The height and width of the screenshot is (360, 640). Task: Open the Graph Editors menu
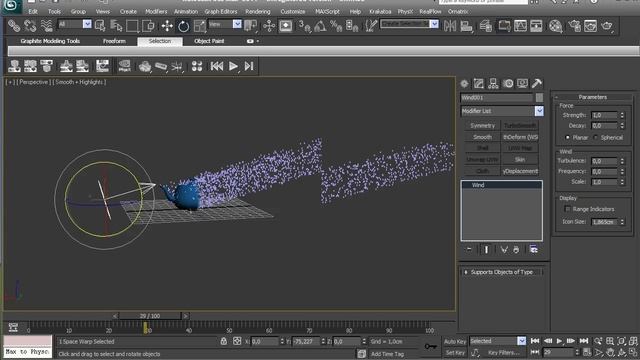221,11
